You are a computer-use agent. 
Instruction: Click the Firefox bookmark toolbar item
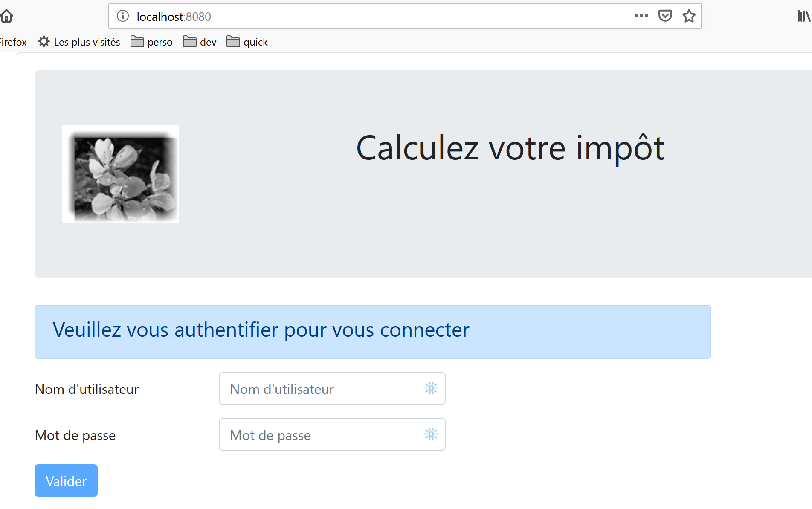(x=13, y=42)
